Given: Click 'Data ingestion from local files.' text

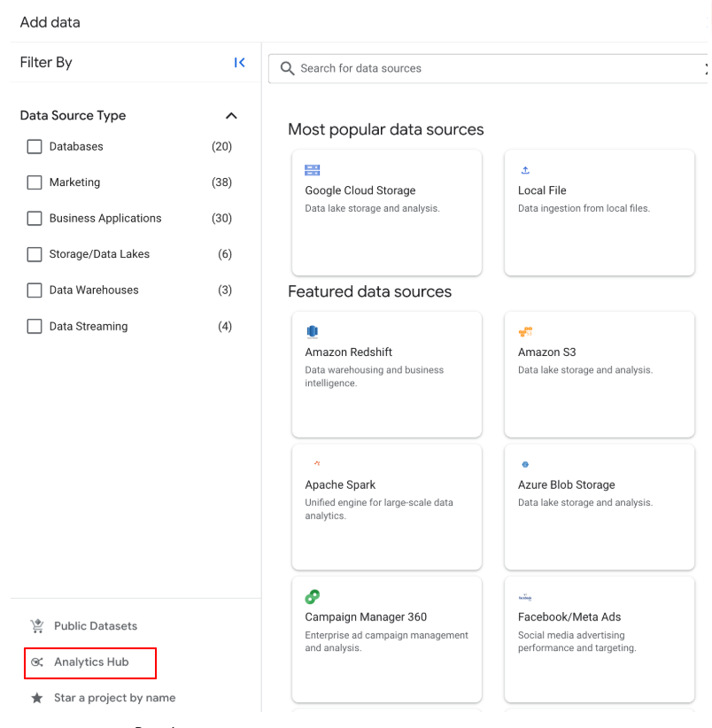Looking at the screenshot, I should pos(584,208).
